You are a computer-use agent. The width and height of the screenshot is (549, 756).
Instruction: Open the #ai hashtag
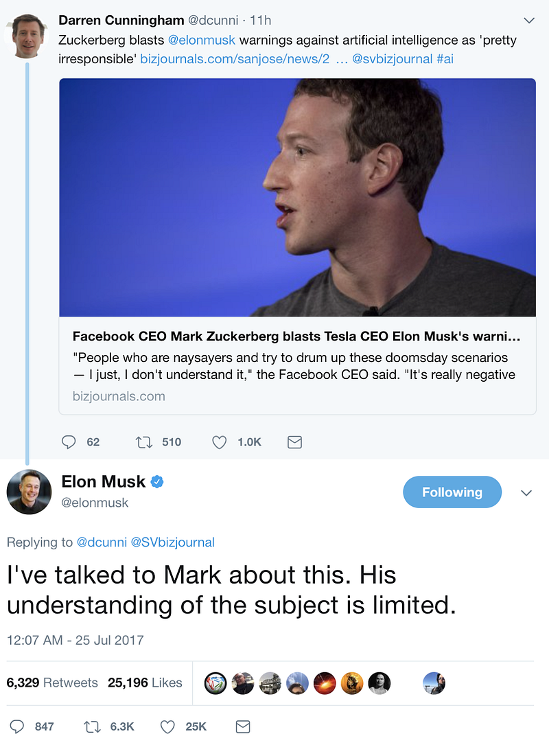[444, 59]
